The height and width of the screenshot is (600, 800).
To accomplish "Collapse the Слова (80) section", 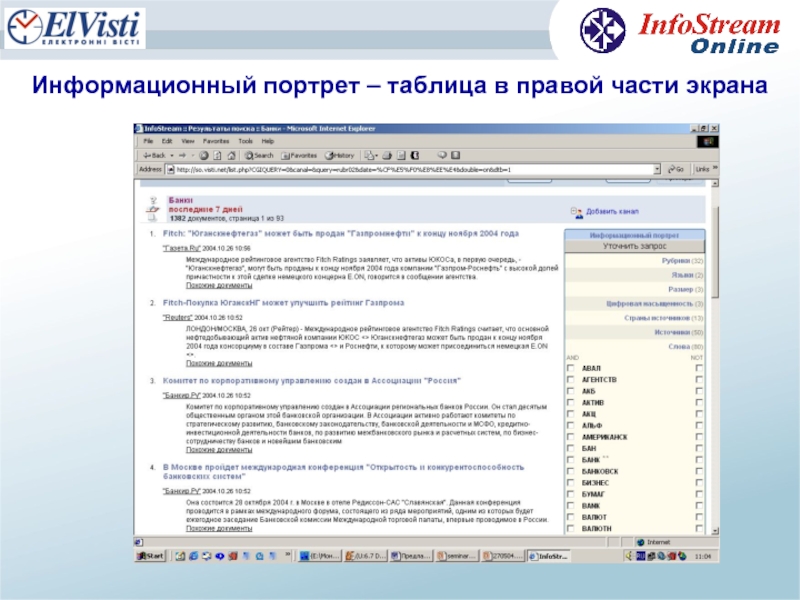I will (x=686, y=346).
